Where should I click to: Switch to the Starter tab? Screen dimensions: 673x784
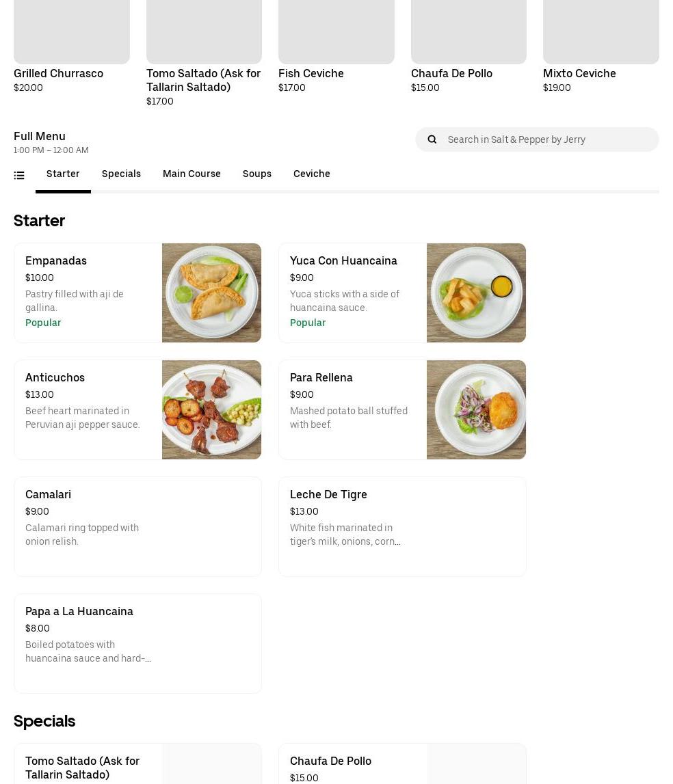(x=63, y=174)
